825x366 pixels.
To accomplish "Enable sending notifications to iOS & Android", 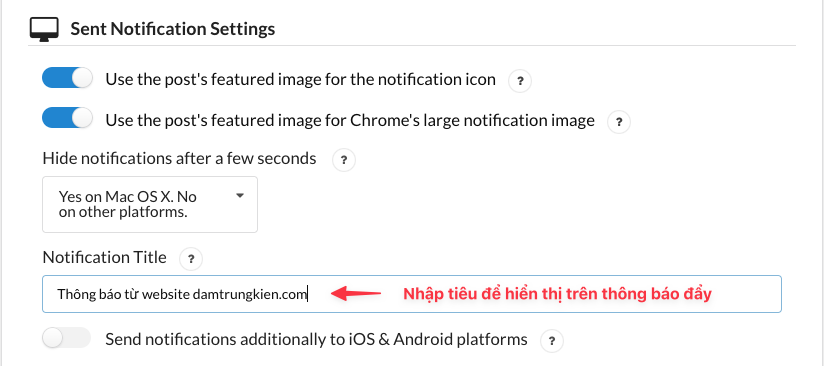I will tap(66, 338).
